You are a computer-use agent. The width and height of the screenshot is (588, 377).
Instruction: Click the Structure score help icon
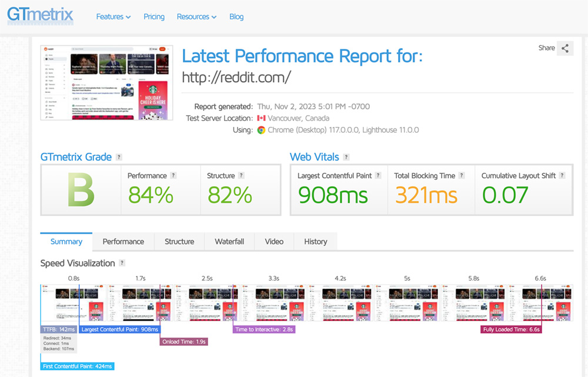[x=241, y=175]
